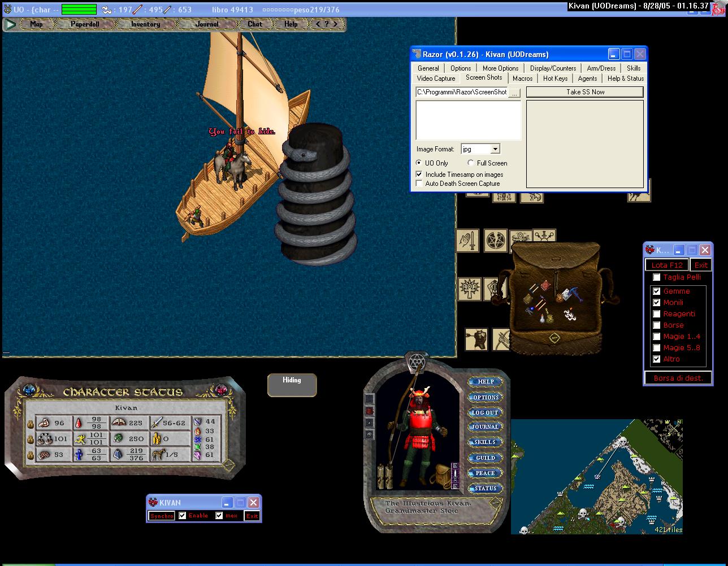This screenshot has width=728, height=566.
Task: Enable the Borse checkbox
Action: coord(656,325)
